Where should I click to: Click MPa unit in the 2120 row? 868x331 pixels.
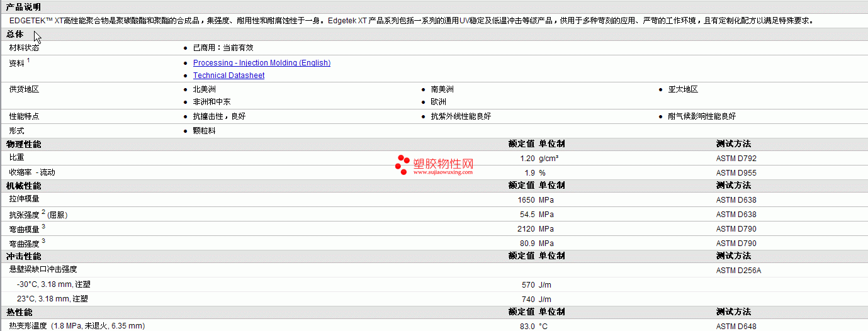[x=546, y=229]
